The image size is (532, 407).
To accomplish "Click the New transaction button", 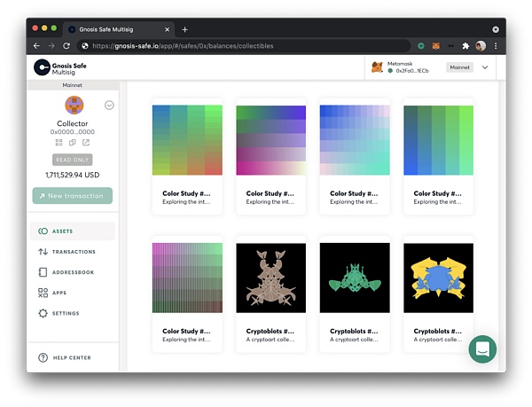I will 72,195.
